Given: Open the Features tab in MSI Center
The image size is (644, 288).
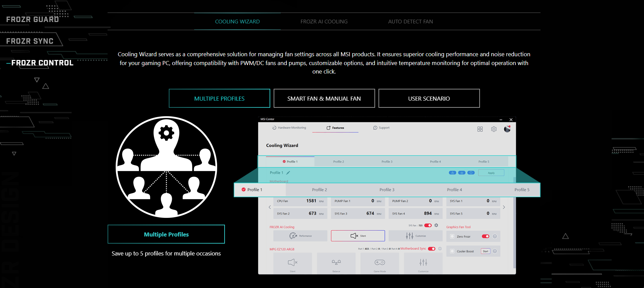Looking at the screenshot, I should (335, 128).
